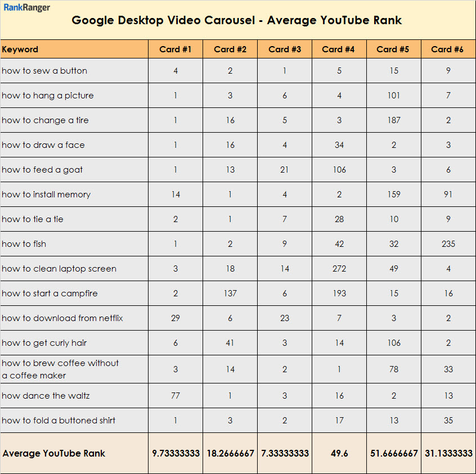Select the cell showing value 187

click(x=394, y=120)
